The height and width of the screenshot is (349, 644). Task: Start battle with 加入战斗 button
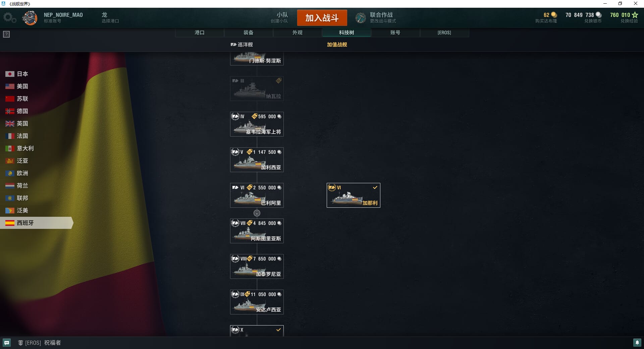click(322, 18)
